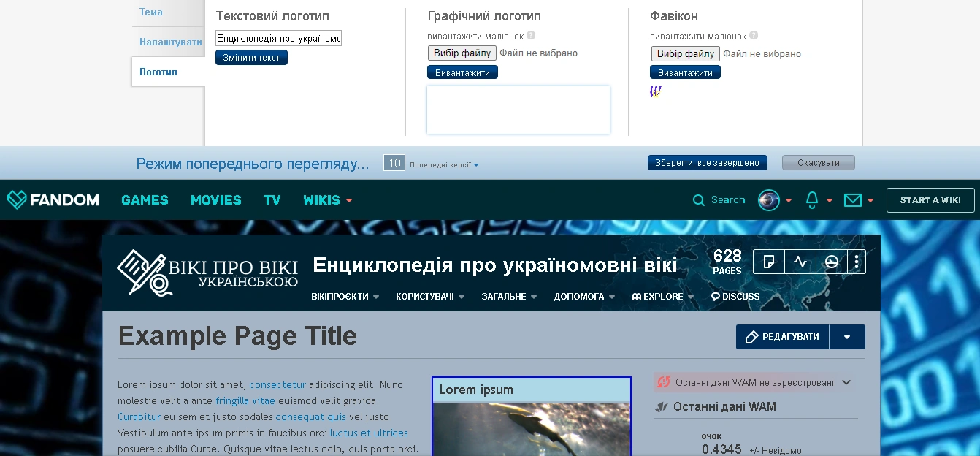Viewport: 980px width, 456px height.
Task: Click the add new page icon
Action: (769, 262)
